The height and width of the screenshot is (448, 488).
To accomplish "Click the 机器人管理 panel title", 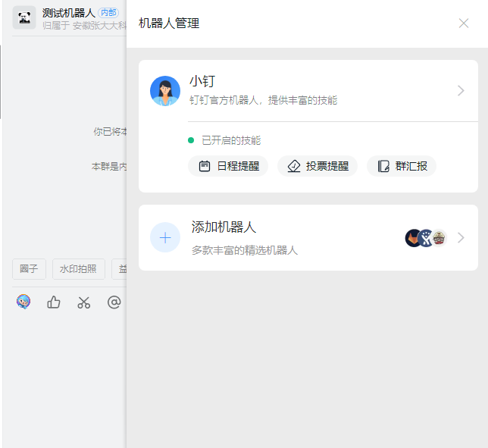I will pos(169,23).
